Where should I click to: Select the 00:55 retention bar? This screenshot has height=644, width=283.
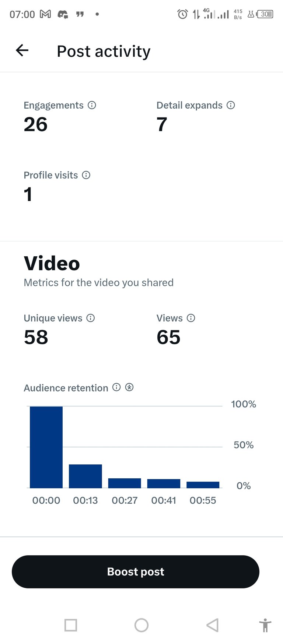coord(203,485)
